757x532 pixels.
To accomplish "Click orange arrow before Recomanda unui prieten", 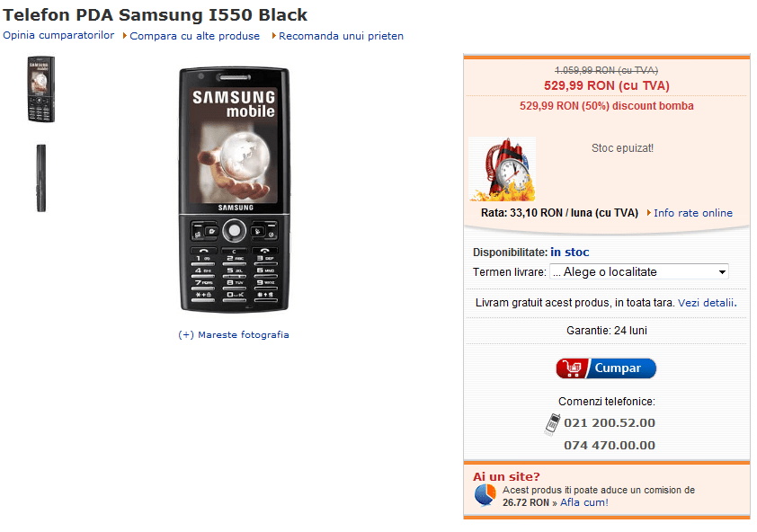I will tap(273, 36).
